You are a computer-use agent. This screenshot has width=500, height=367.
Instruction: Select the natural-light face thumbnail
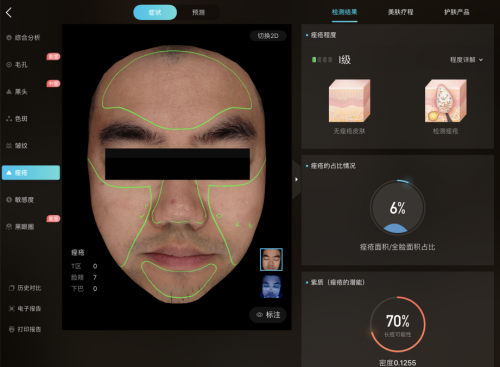pyautogui.click(x=271, y=259)
